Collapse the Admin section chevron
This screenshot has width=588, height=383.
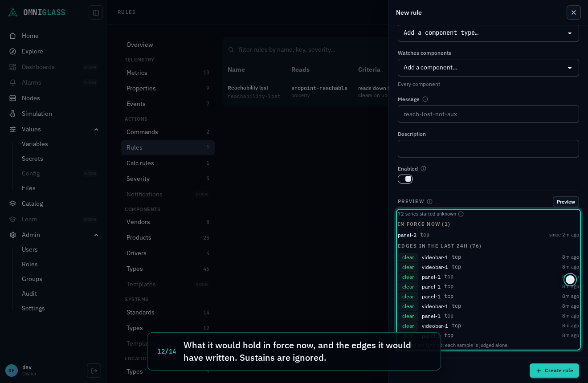pyautogui.click(x=96, y=235)
